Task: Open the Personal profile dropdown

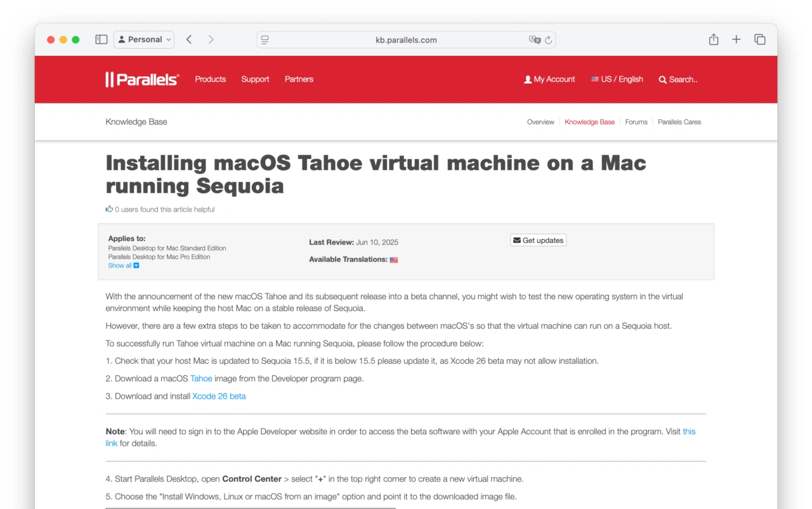Action: (x=144, y=39)
